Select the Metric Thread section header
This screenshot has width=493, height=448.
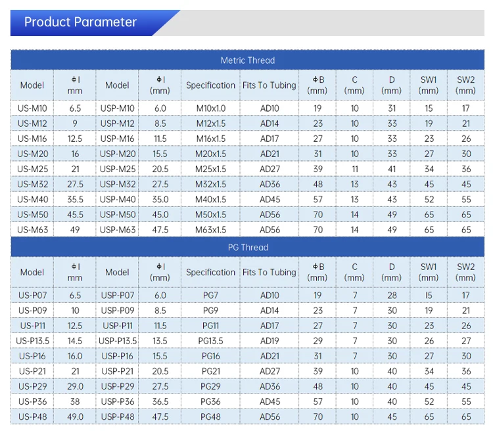247,60
